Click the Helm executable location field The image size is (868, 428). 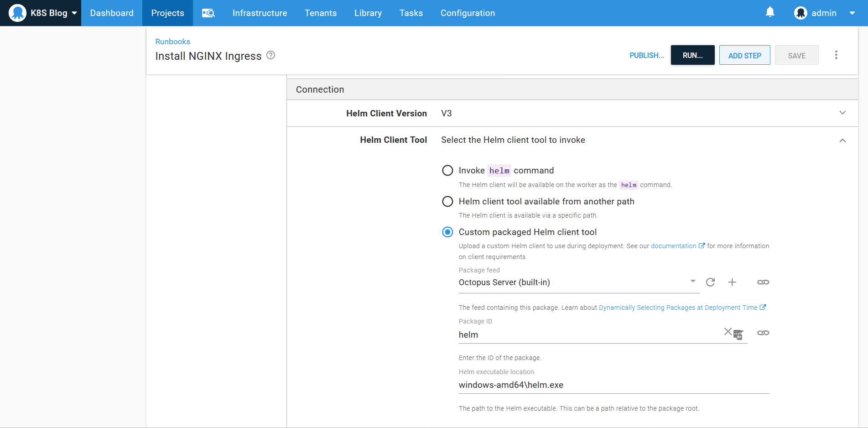click(x=613, y=385)
